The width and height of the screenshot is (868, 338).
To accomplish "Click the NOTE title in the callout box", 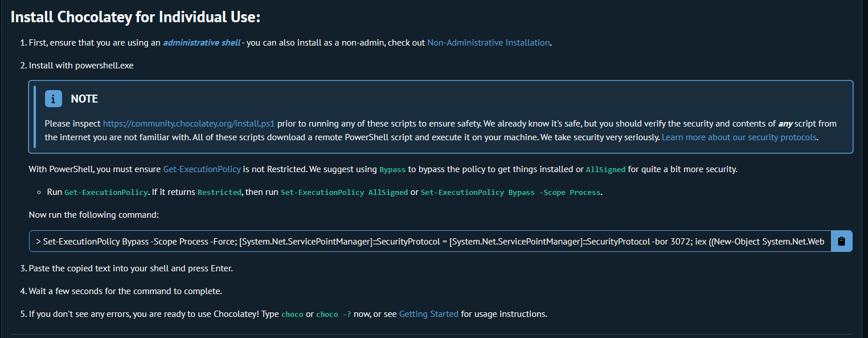I will tap(84, 99).
